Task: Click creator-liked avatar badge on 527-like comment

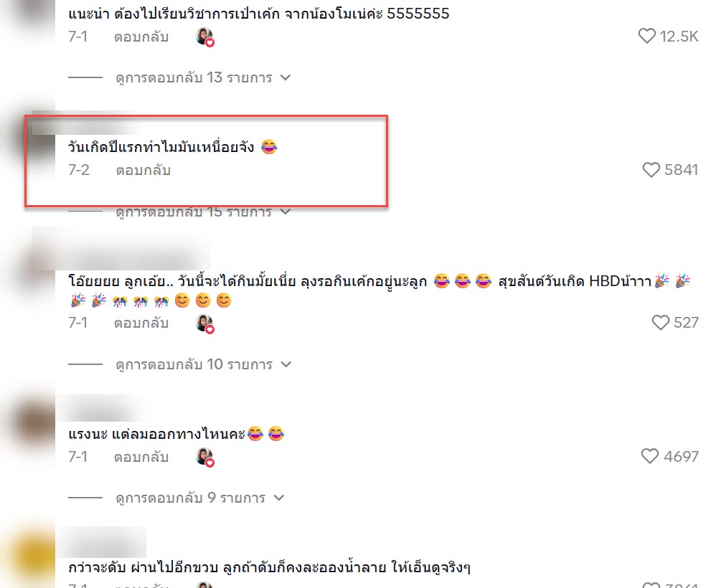Action: pyautogui.click(x=205, y=323)
